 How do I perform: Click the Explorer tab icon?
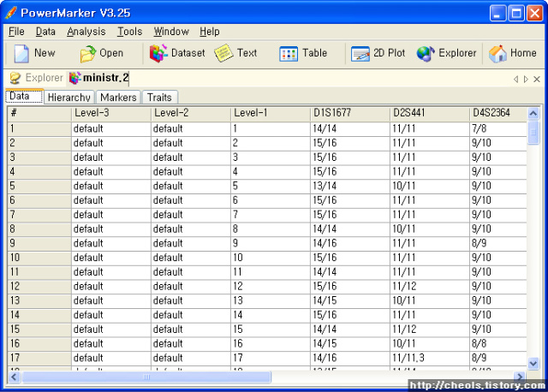tap(15, 78)
